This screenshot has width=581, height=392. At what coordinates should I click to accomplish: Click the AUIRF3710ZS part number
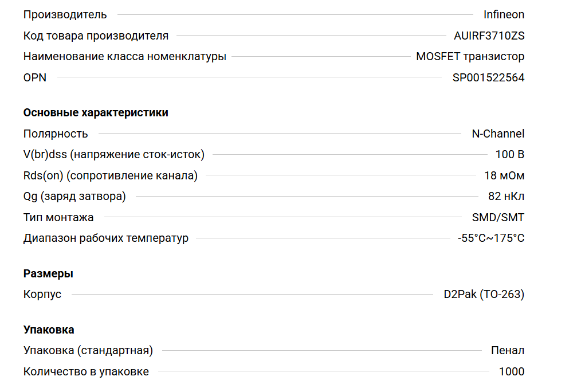click(489, 36)
